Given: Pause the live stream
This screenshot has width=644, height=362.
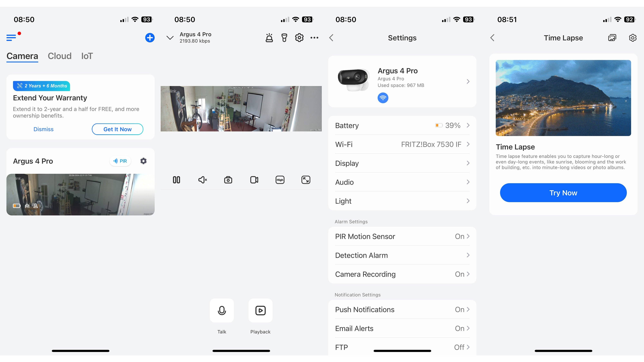Looking at the screenshot, I should (x=176, y=180).
